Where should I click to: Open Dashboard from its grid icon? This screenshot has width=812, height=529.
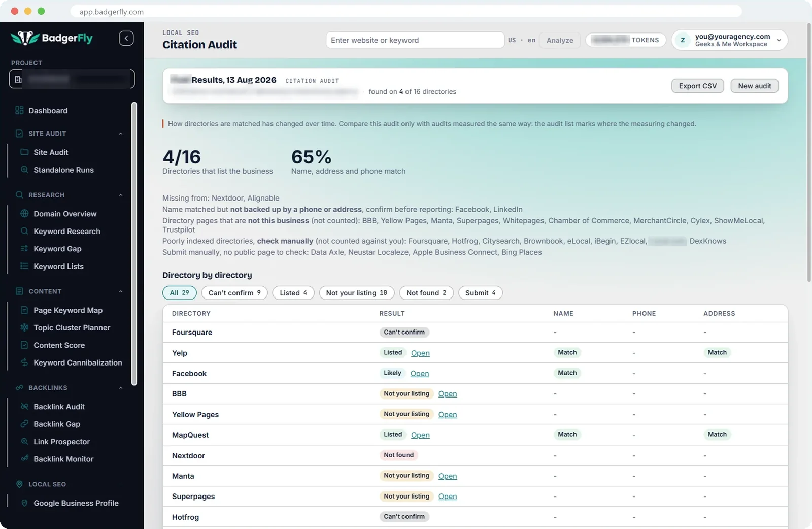pos(19,110)
